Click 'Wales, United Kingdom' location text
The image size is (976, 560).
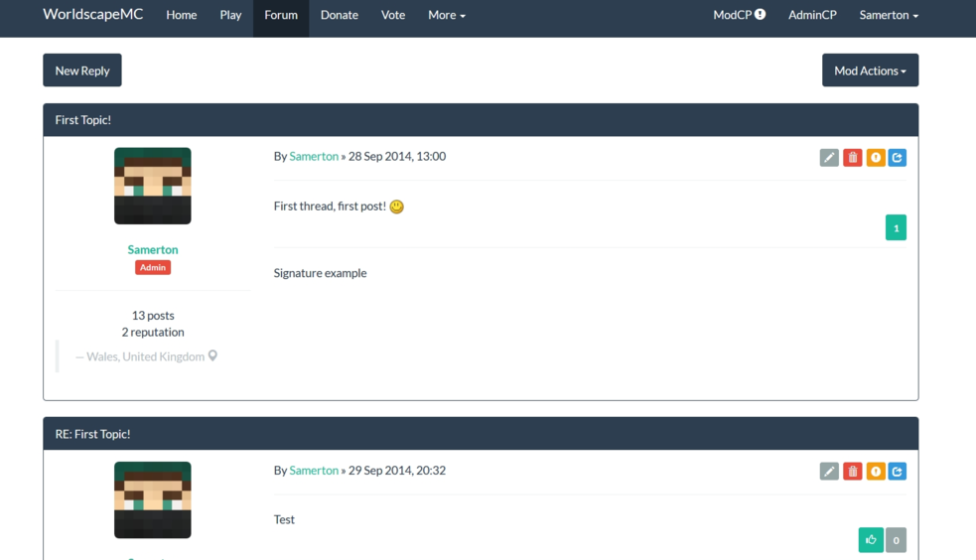coord(145,356)
